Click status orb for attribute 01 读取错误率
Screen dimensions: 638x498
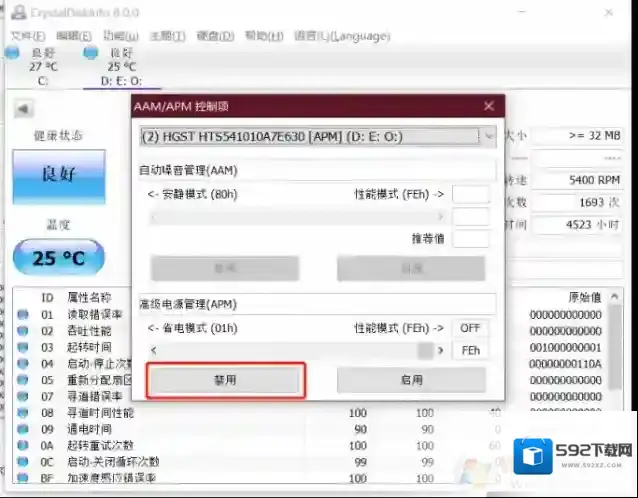tap(23, 315)
